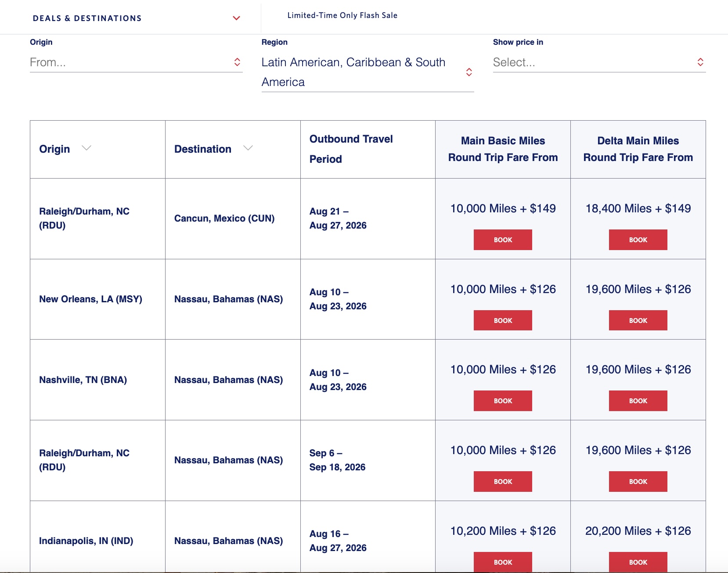Screen dimensions: 728x573
Task: Click the Origin column header text
Action: point(54,149)
